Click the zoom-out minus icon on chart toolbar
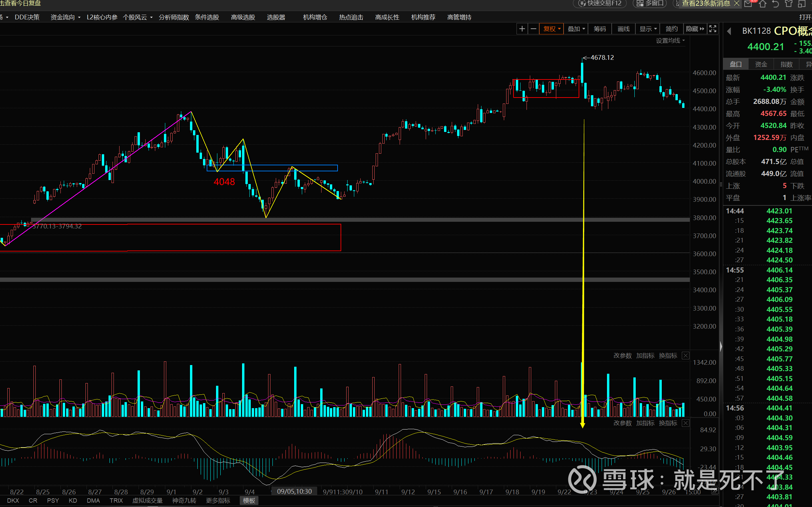The height and width of the screenshot is (507, 812). coord(533,29)
